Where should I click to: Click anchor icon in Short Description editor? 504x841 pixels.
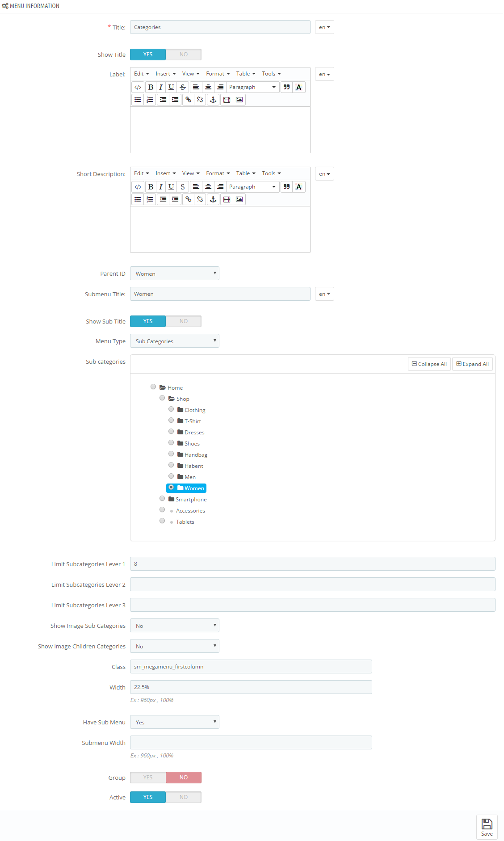tap(213, 199)
